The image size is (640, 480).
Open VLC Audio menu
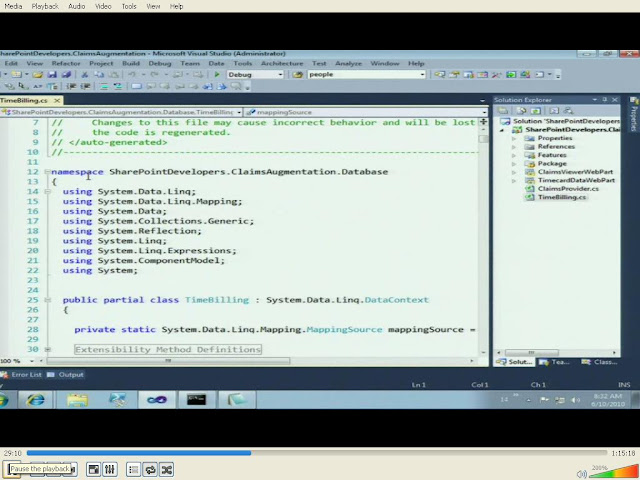pyautogui.click(x=76, y=6)
